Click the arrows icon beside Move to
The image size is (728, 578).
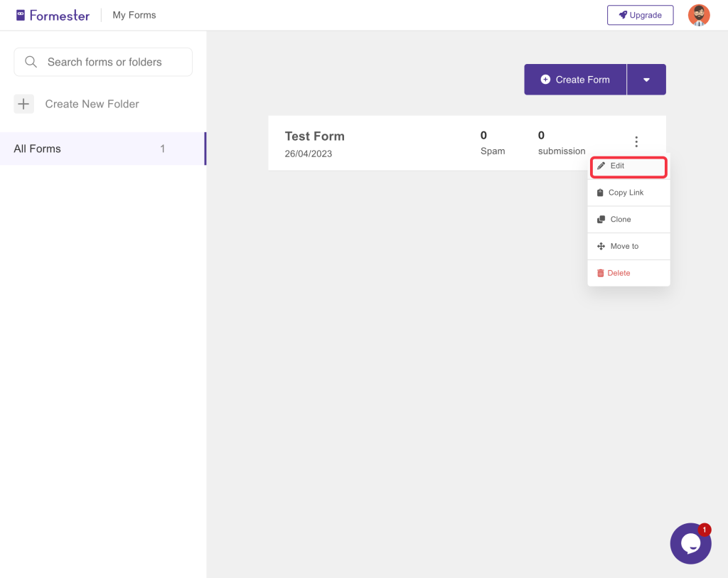click(x=601, y=246)
